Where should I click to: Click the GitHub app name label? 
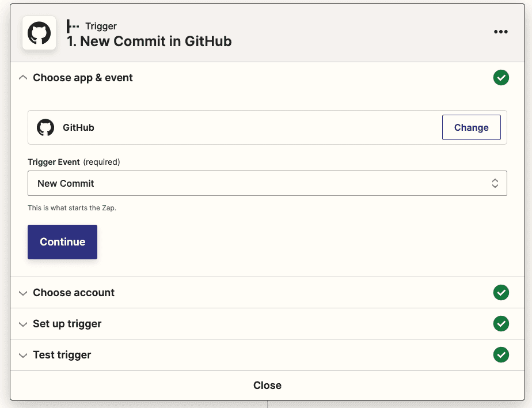[78, 127]
